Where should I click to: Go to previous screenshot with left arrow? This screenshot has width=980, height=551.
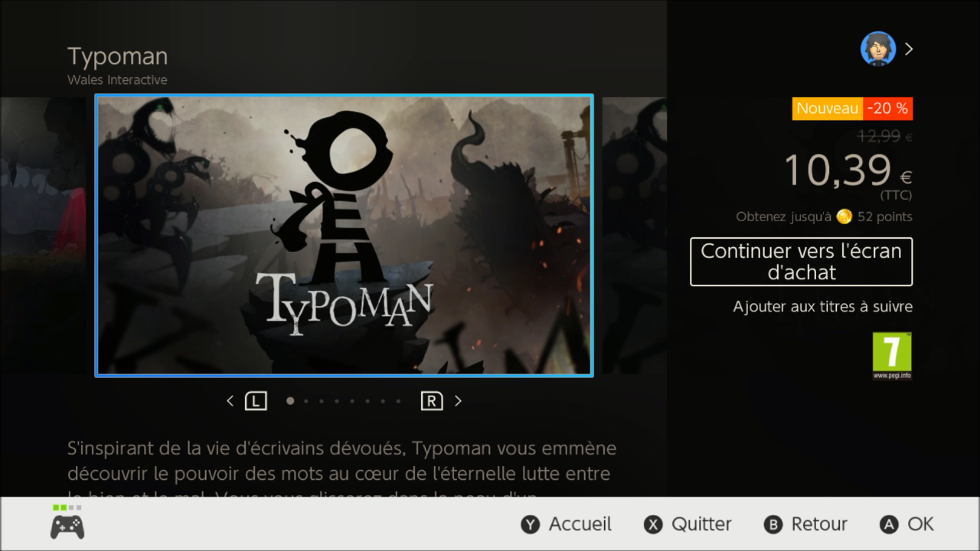[x=230, y=401]
